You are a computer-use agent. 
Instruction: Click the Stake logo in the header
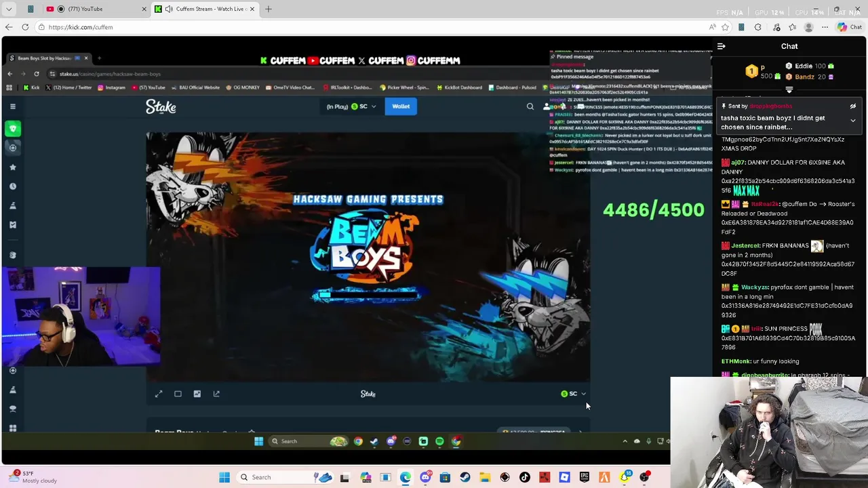tap(161, 106)
